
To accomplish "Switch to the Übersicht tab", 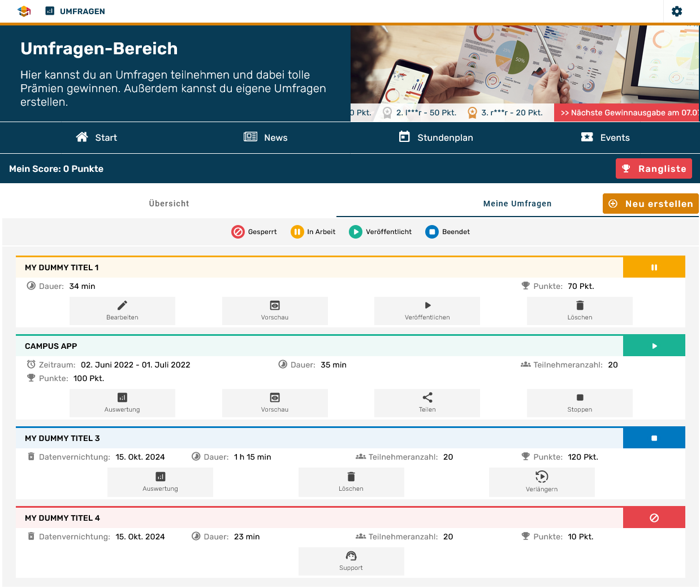I will [x=168, y=203].
